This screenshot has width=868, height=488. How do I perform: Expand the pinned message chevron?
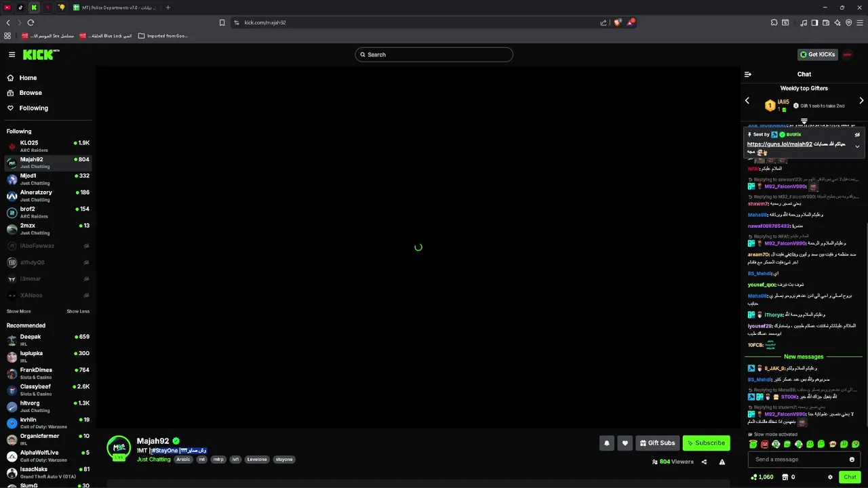[857, 146]
